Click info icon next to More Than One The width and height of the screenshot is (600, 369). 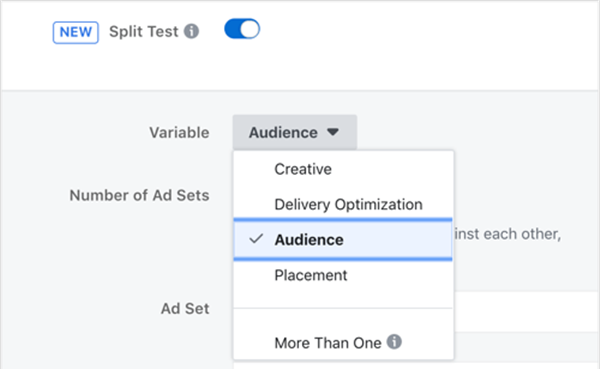point(394,341)
